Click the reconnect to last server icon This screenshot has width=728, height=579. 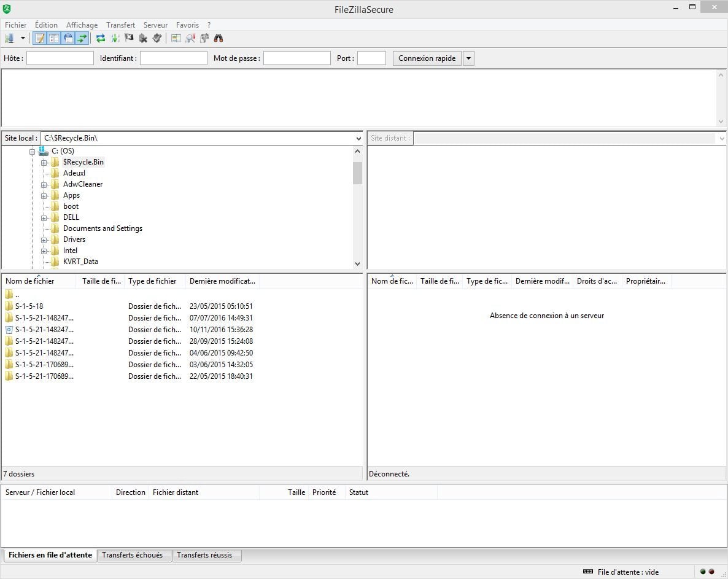157,38
